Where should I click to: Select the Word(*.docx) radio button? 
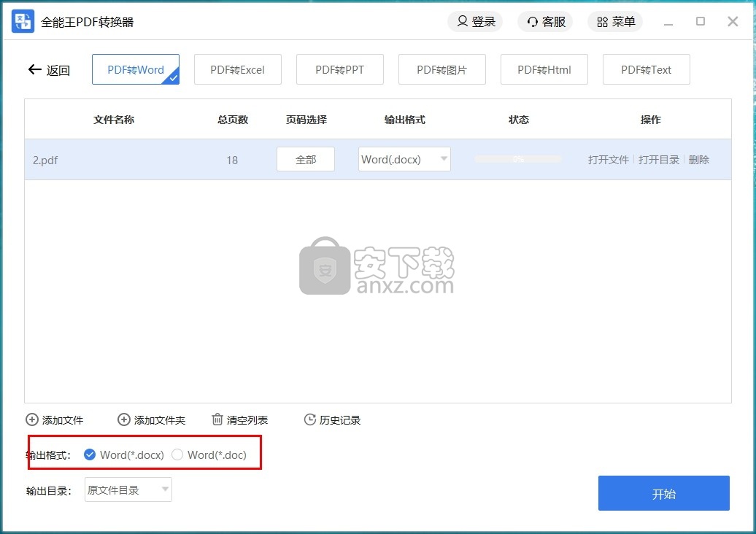pyautogui.click(x=90, y=454)
